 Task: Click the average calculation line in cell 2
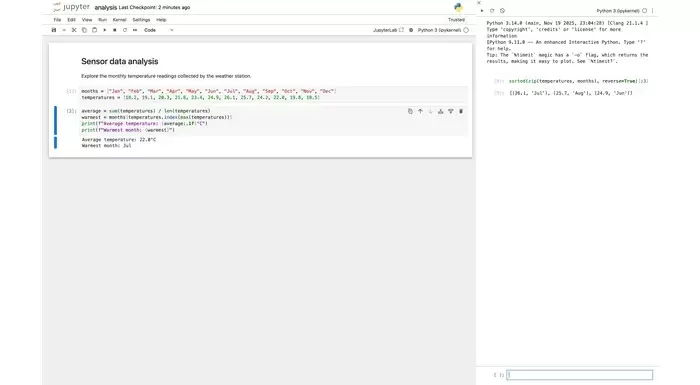point(146,111)
